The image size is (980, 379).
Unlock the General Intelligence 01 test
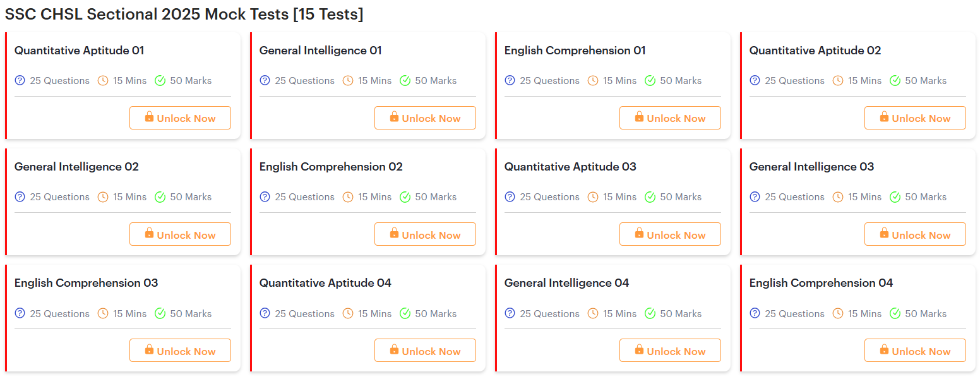click(425, 117)
